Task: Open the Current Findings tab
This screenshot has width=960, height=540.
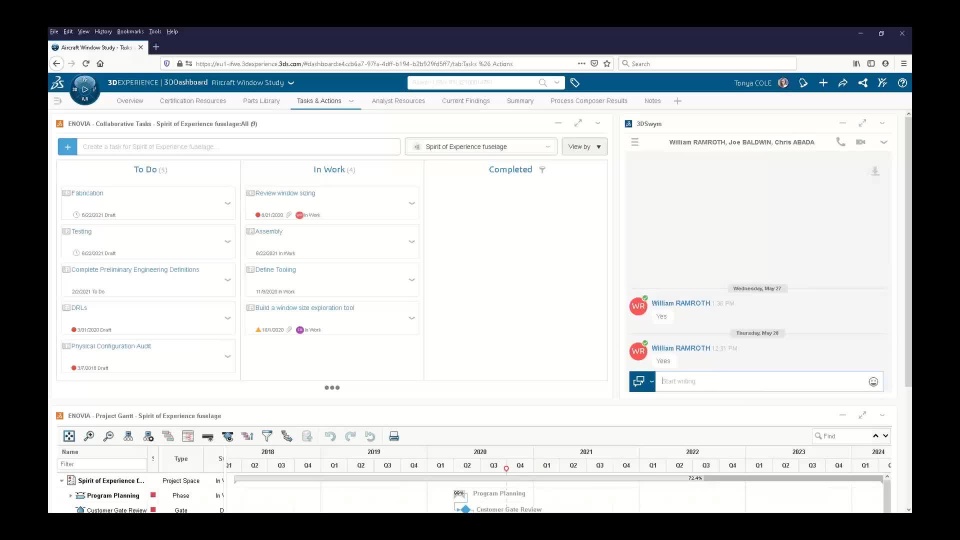Action: coord(466,100)
